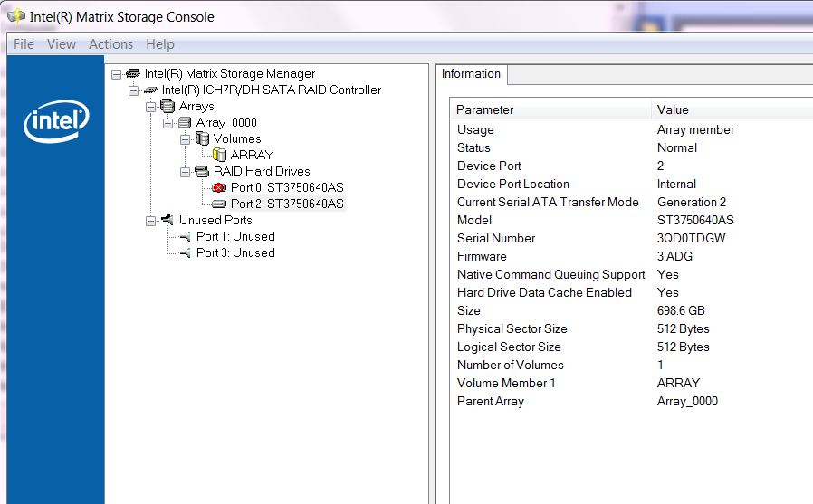Image resolution: width=813 pixels, height=504 pixels.
Task: Select Port 0: ST3750640AS drive label
Action: [287, 187]
